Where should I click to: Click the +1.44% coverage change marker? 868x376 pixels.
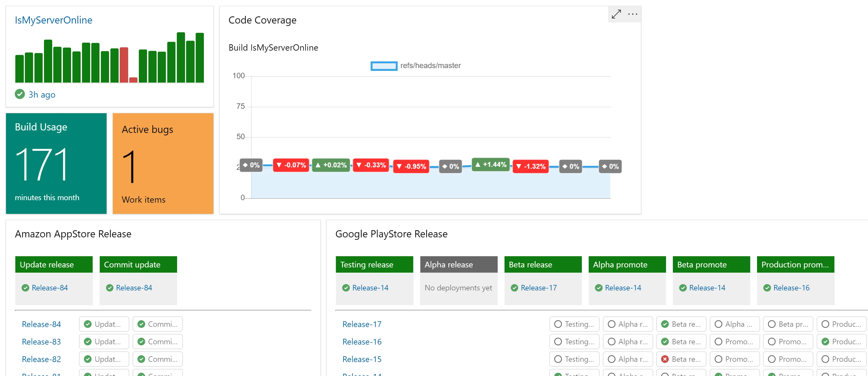pos(490,165)
